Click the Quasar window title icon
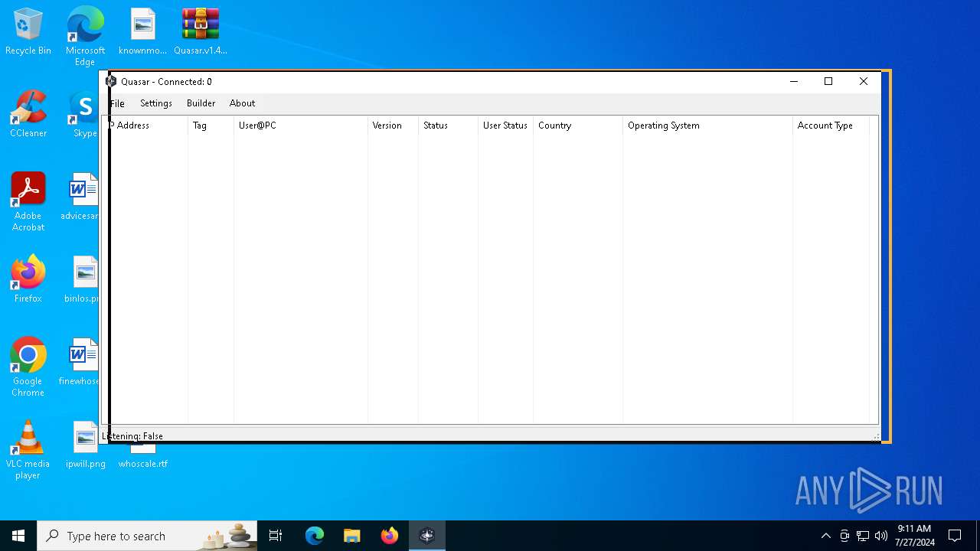Screen dimensions: 980x551 point(111,81)
